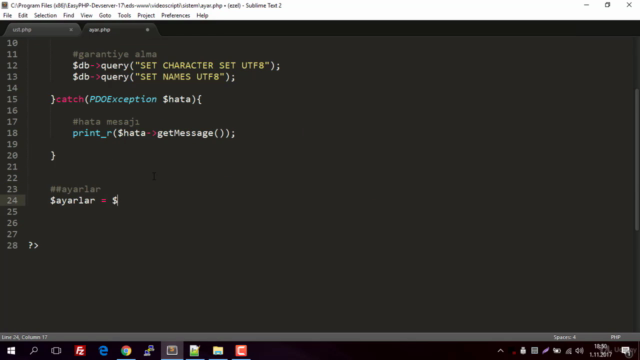Show hidden system tray icons
Viewport: 640px width, 360px height.
[x=500, y=351]
